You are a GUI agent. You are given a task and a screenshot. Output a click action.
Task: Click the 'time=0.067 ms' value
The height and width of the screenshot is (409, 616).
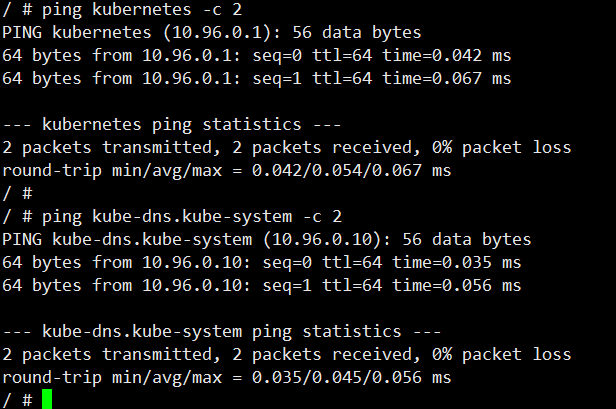(x=447, y=79)
